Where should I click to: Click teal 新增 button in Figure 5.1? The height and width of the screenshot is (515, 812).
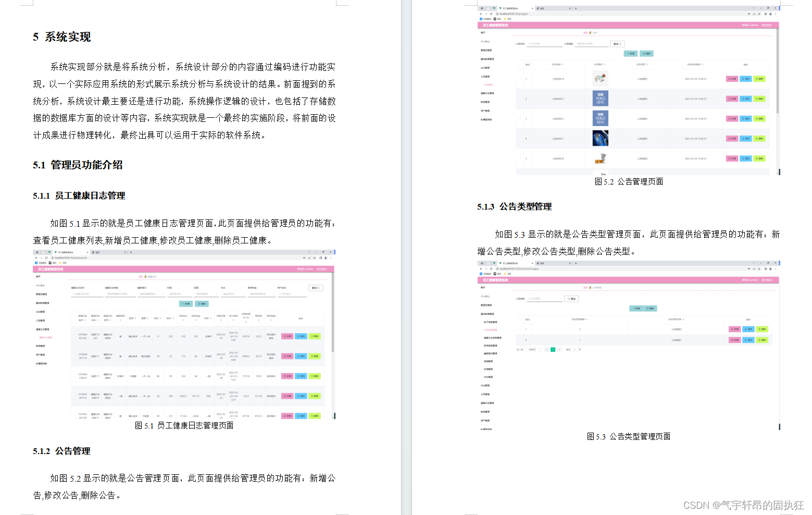click(186, 303)
